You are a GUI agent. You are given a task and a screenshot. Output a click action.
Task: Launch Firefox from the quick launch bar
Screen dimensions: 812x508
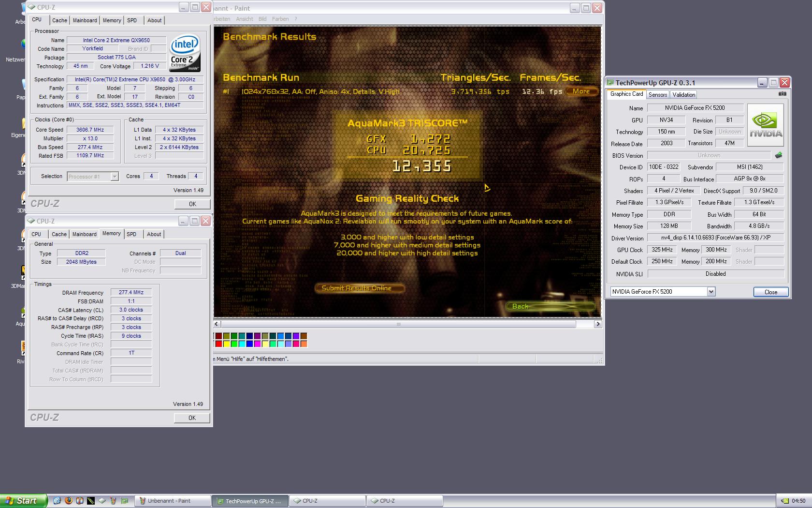click(x=68, y=501)
